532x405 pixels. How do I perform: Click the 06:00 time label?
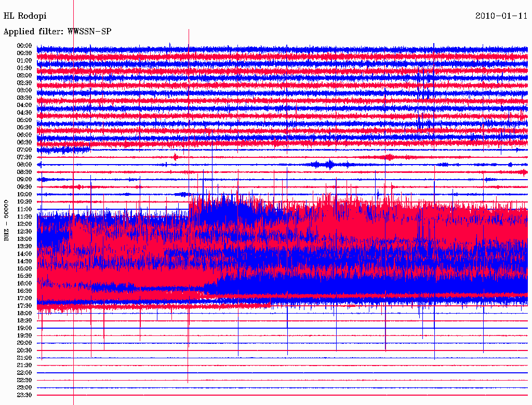24,134
